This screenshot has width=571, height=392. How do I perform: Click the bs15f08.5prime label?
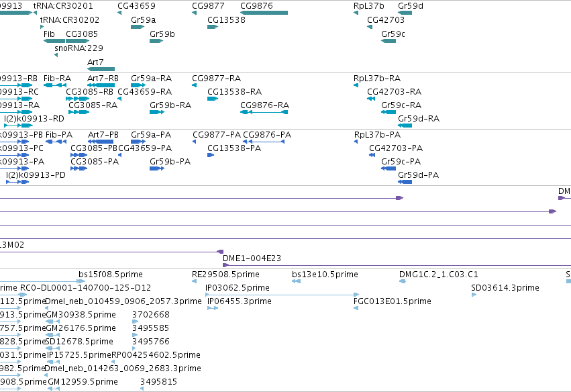[x=111, y=275]
